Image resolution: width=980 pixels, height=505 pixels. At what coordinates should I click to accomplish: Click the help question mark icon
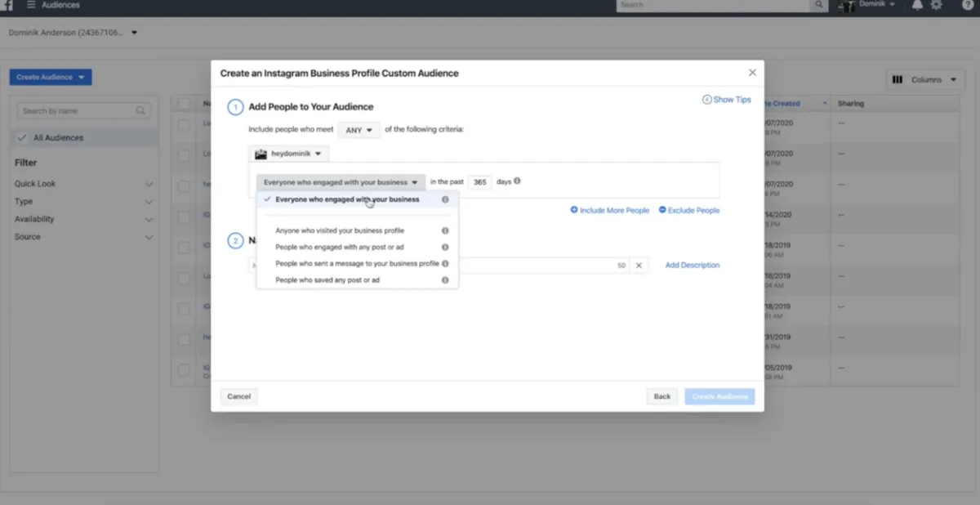tap(968, 5)
